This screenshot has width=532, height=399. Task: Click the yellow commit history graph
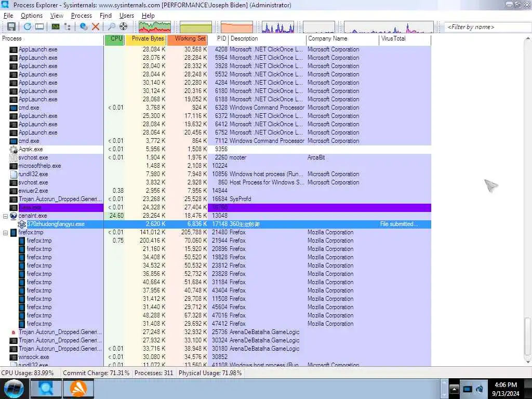[x=196, y=27]
